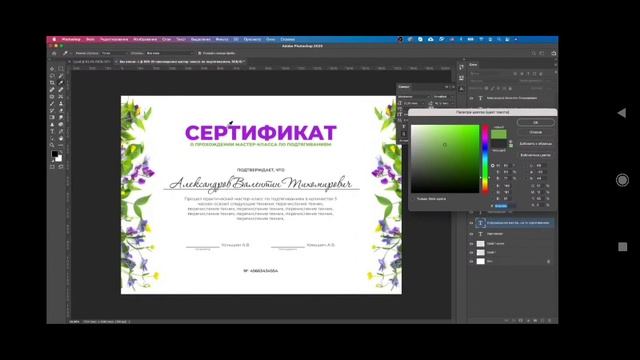This screenshot has width=640, height=360.
Task: Open the workspace switcher icon
Action: [x=542, y=53]
